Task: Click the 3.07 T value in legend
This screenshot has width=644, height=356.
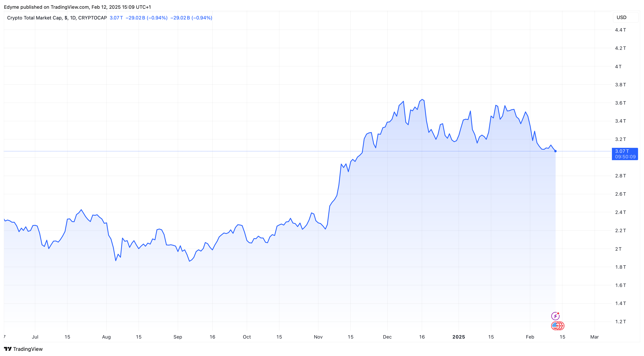Action: pyautogui.click(x=116, y=18)
